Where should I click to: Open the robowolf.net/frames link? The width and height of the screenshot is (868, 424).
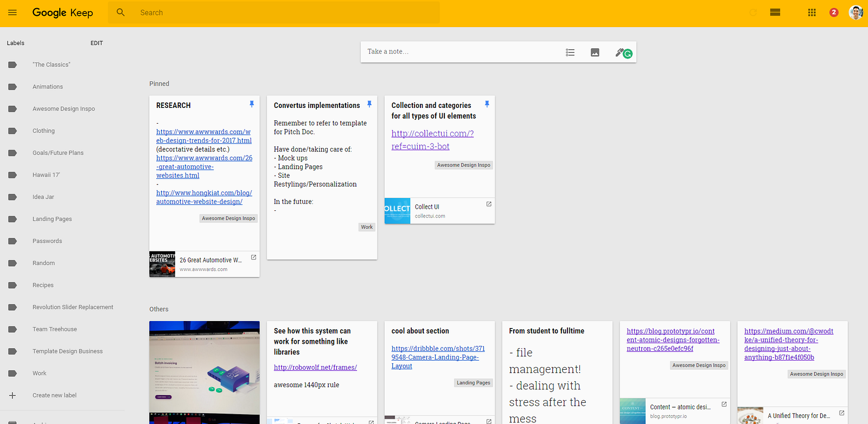315,368
